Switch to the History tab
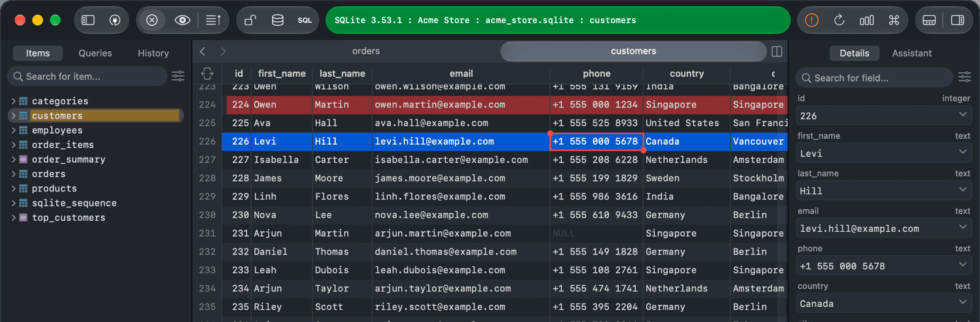This screenshot has height=322, width=980. pyautogui.click(x=153, y=53)
